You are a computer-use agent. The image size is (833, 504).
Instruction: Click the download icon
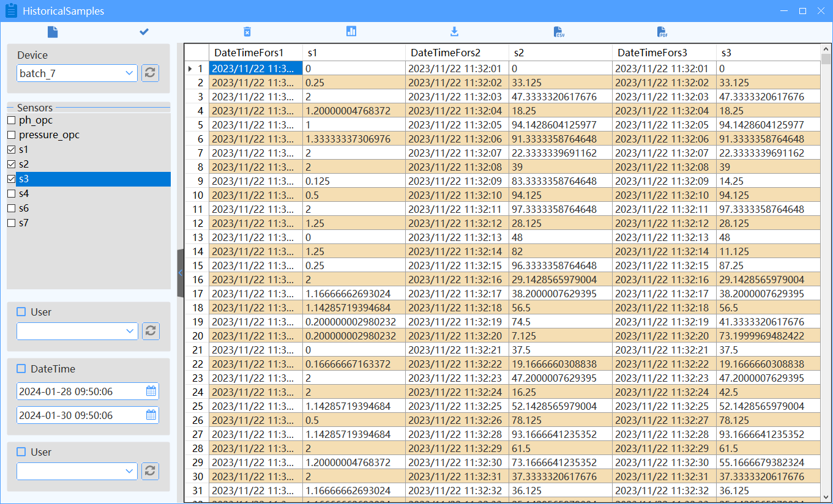coord(454,32)
